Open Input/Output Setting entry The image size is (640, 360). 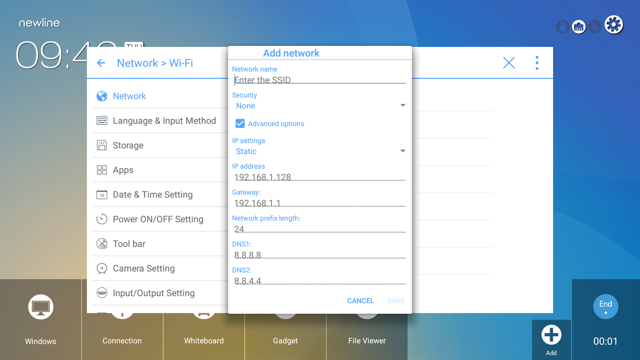[x=160, y=293]
